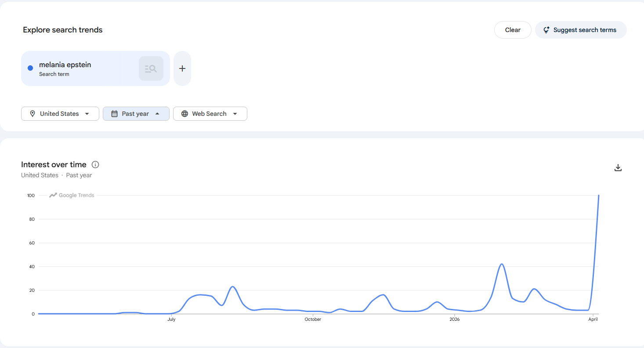Open the Past year time range dropdown
This screenshot has width=644, height=348.
coord(136,114)
